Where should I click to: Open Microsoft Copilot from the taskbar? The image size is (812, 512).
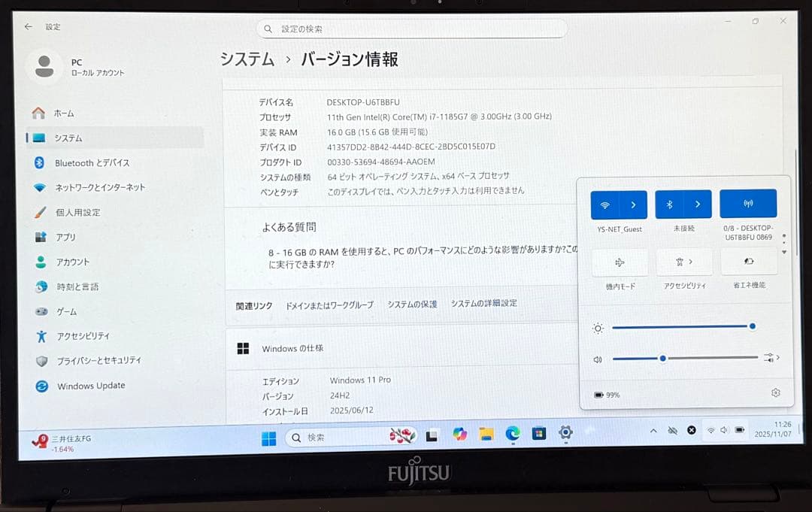[x=459, y=434]
